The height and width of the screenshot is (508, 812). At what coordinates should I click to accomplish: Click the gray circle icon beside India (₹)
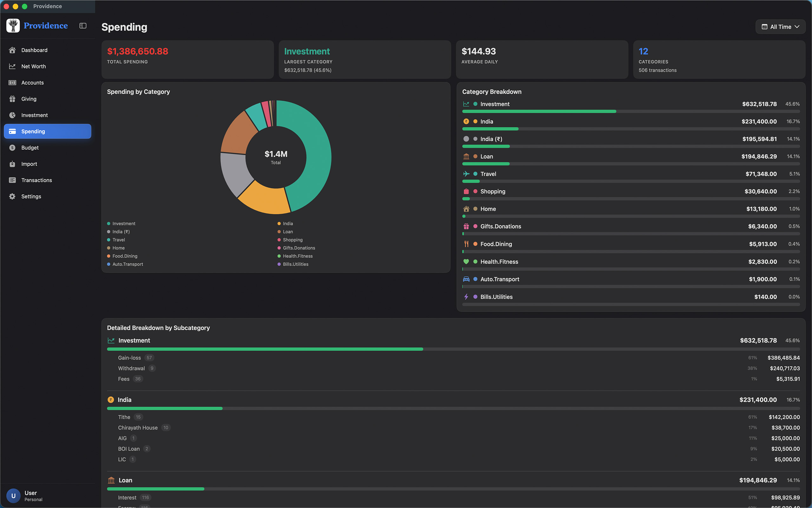coord(466,139)
